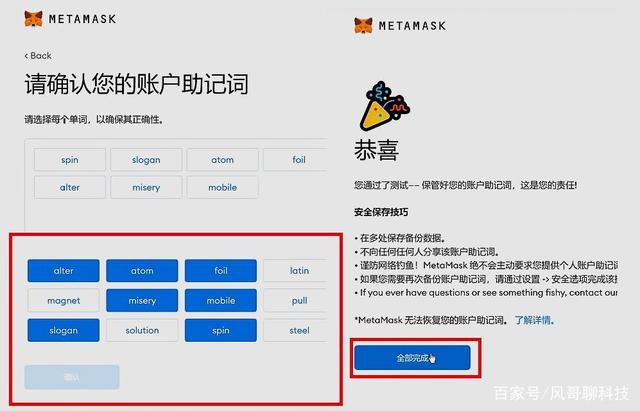Image resolution: width=640 pixels, height=411 pixels.
Task: Click the greyed-out confirm button below the word grid
Action: tap(72, 377)
